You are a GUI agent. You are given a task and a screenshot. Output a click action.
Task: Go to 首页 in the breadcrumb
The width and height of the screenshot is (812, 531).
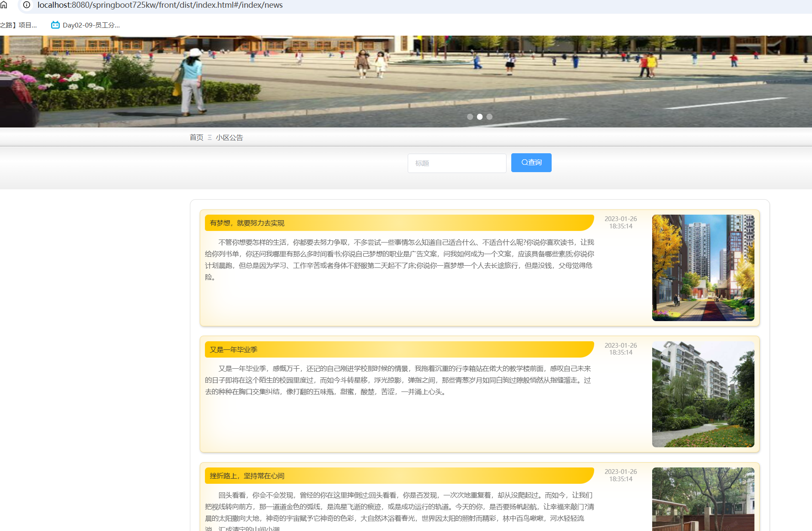[x=196, y=137]
